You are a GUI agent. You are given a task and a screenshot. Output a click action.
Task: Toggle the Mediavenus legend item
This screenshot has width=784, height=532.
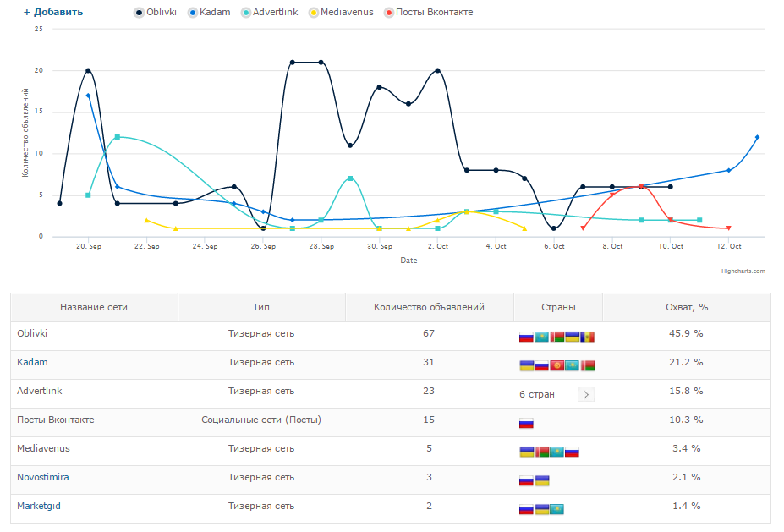[x=341, y=12]
